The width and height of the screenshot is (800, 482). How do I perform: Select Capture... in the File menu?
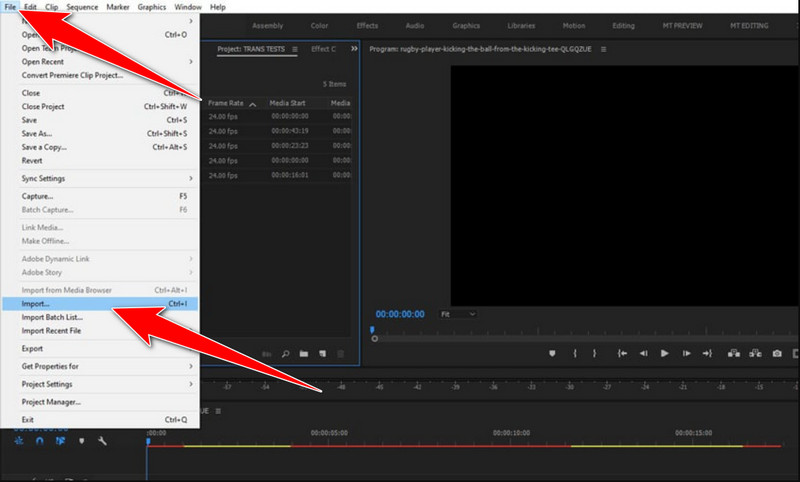[x=100, y=196]
